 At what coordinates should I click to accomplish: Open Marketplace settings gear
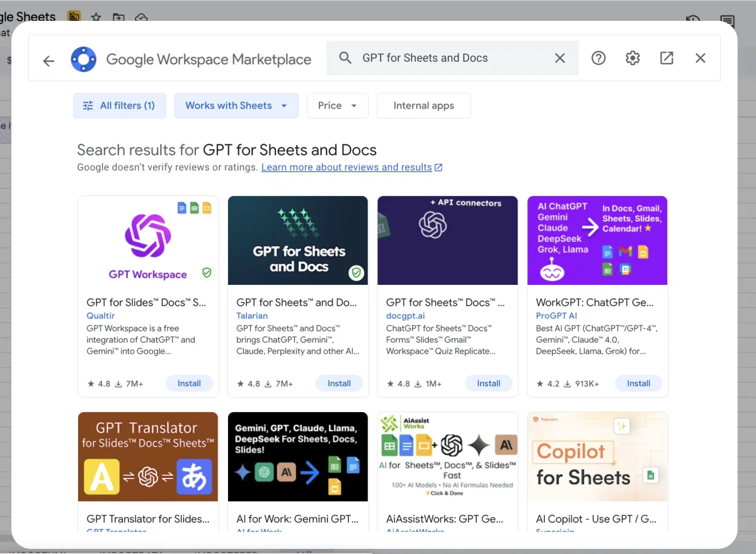click(633, 58)
